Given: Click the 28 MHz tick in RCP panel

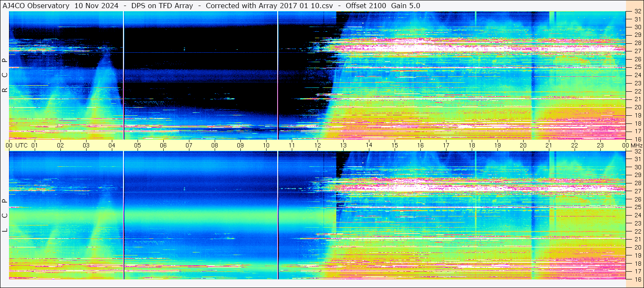Looking at the screenshot, I should [x=637, y=43].
